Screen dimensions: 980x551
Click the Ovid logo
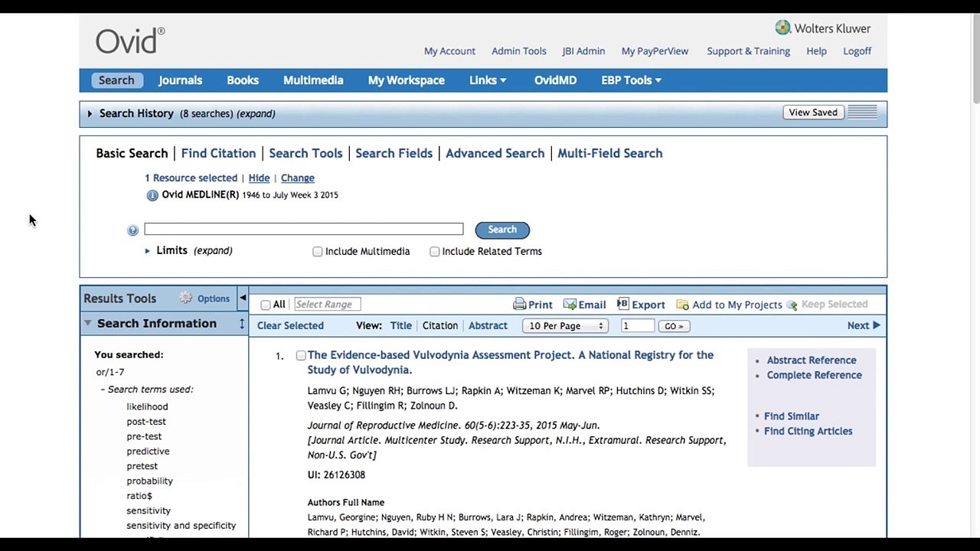(x=129, y=41)
